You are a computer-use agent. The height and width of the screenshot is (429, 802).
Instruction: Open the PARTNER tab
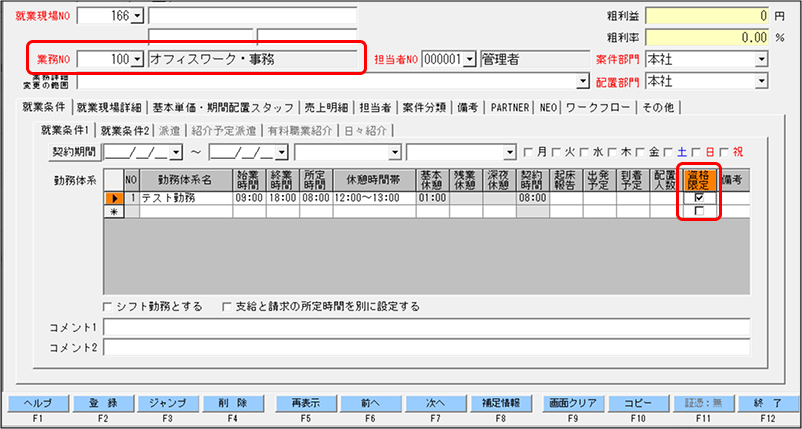(510, 107)
